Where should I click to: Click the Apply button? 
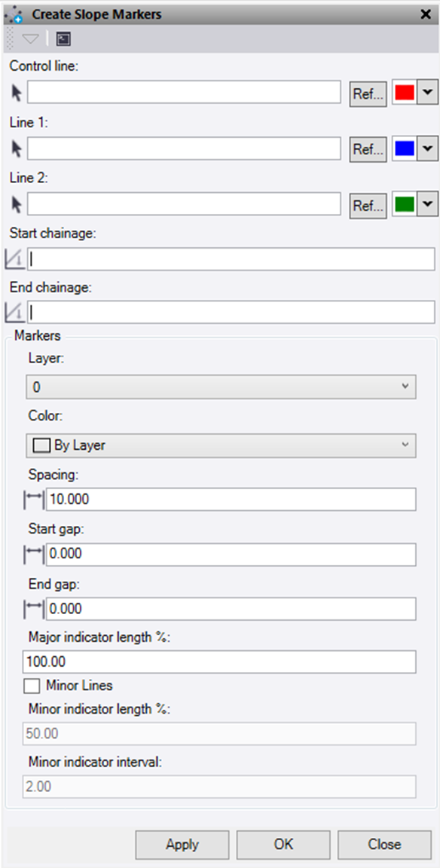tap(182, 845)
